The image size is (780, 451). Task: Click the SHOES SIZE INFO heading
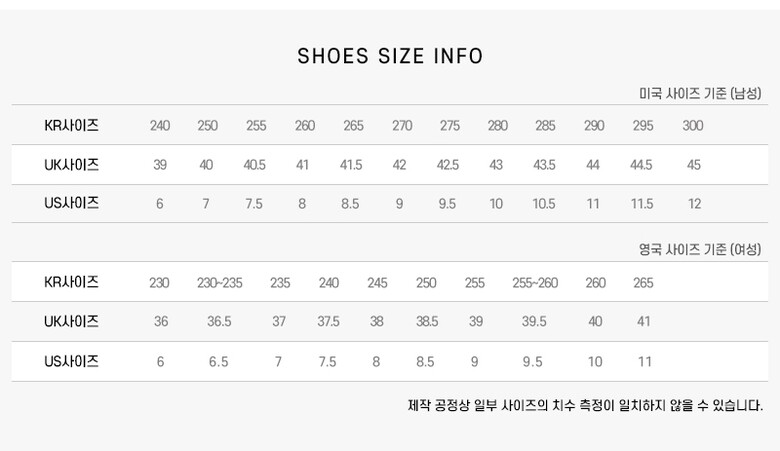390,56
